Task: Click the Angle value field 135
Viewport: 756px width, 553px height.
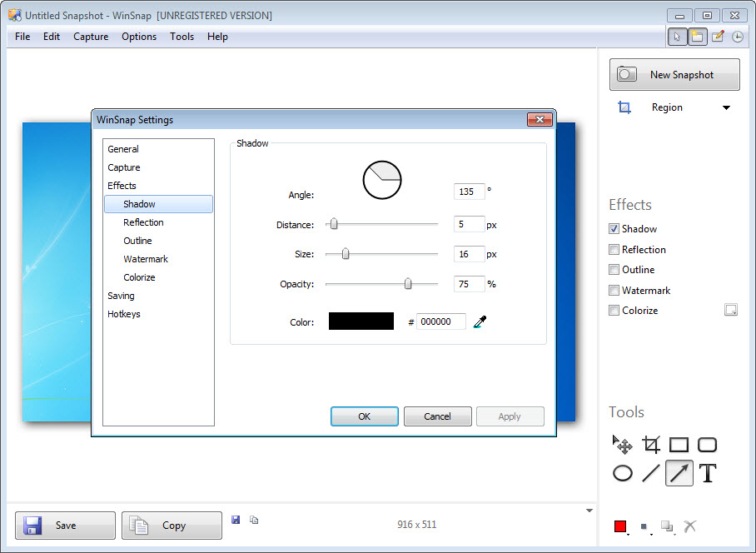Action: 469,192
